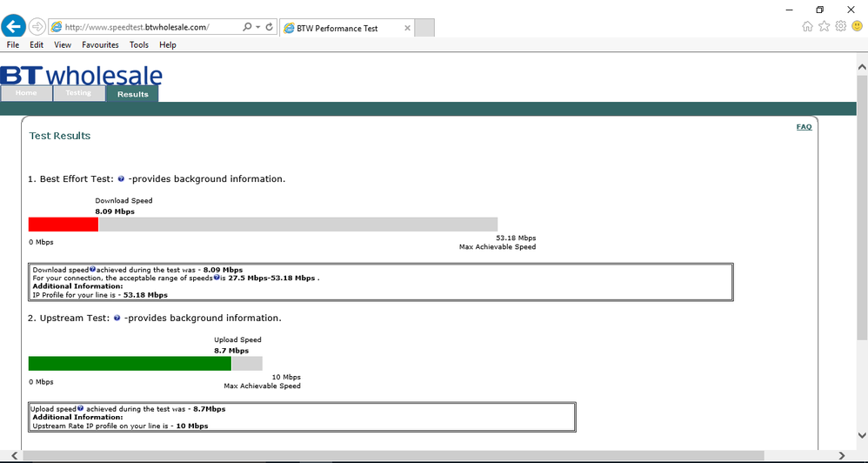Screen dimensions: 868x463
Task: Open the View menu
Action: (x=63, y=45)
